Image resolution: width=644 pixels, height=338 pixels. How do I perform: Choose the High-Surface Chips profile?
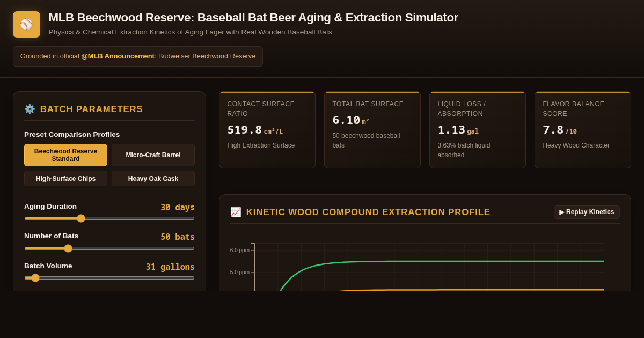pyautogui.click(x=65, y=179)
